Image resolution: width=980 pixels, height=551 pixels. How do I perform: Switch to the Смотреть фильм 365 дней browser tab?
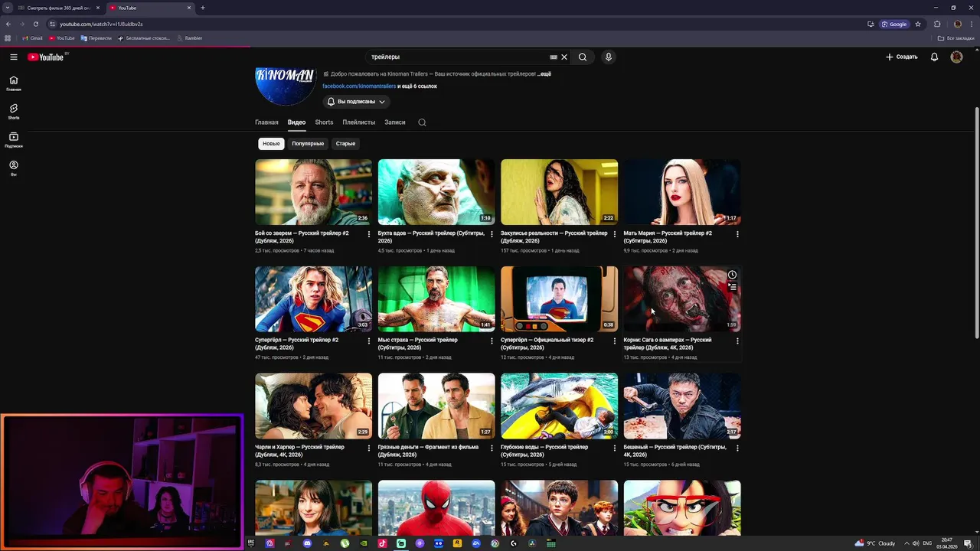(58, 8)
